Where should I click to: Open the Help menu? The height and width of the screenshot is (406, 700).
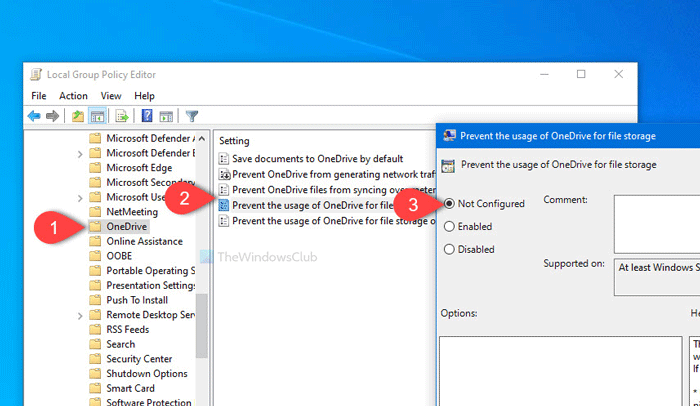click(x=144, y=96)
